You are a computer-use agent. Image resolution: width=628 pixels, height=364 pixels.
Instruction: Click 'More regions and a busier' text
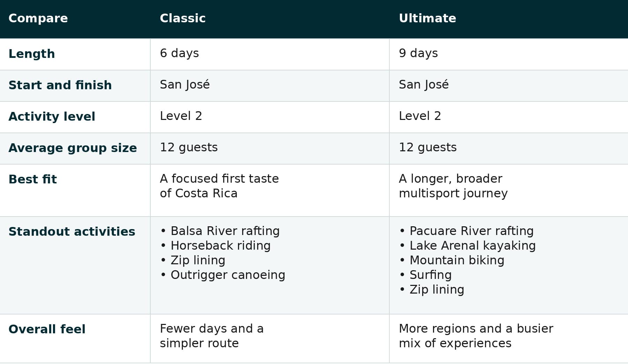coord(476,328)
